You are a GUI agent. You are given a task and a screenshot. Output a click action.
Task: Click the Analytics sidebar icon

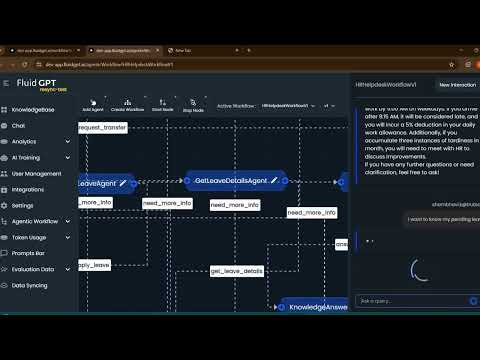(4, 142)
